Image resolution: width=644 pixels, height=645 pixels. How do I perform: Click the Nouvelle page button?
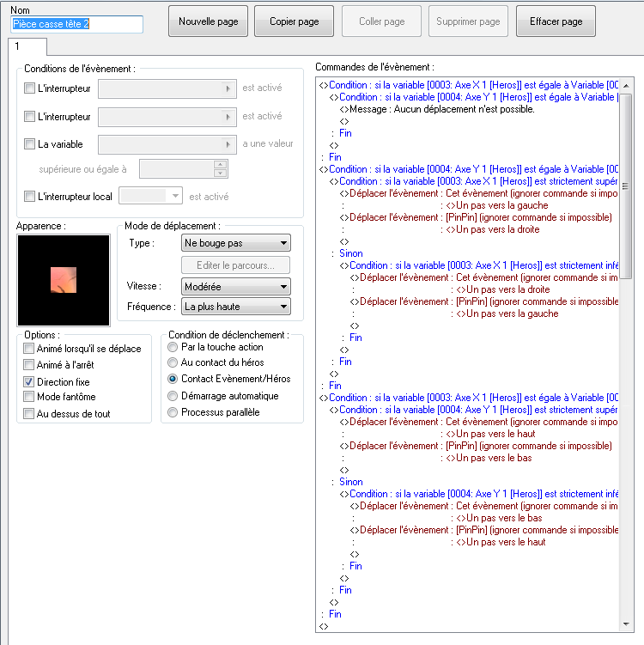[x=208, y=21]
